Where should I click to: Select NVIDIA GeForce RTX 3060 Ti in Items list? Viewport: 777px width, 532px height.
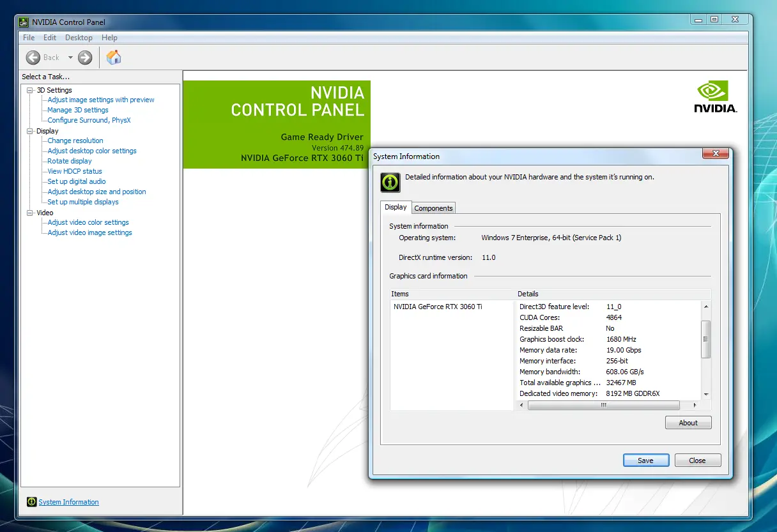438,307
